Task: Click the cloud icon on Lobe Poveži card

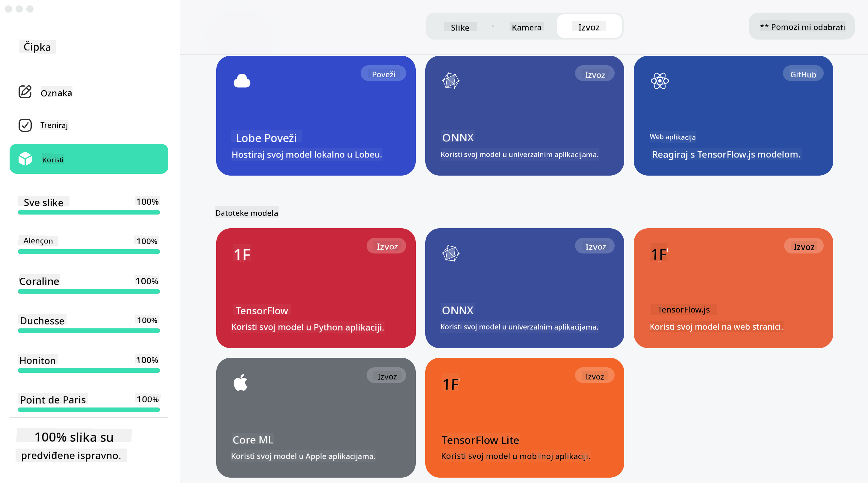Action: coord(242,81)
